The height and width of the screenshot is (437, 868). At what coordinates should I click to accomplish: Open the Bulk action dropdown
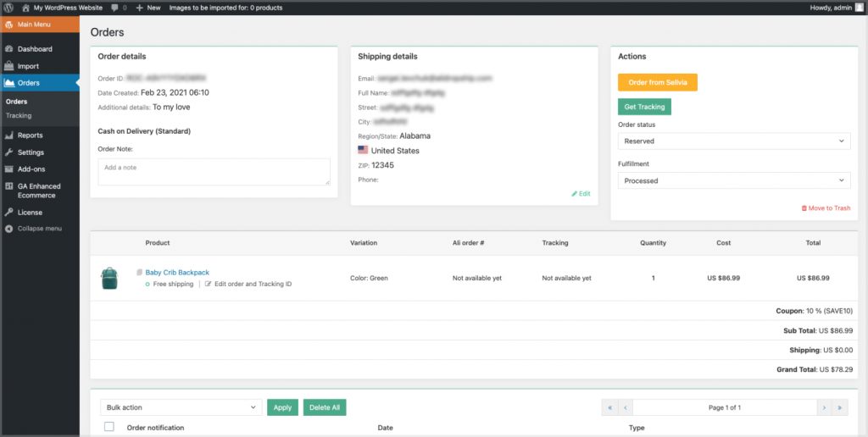click(x=181, y=407)
